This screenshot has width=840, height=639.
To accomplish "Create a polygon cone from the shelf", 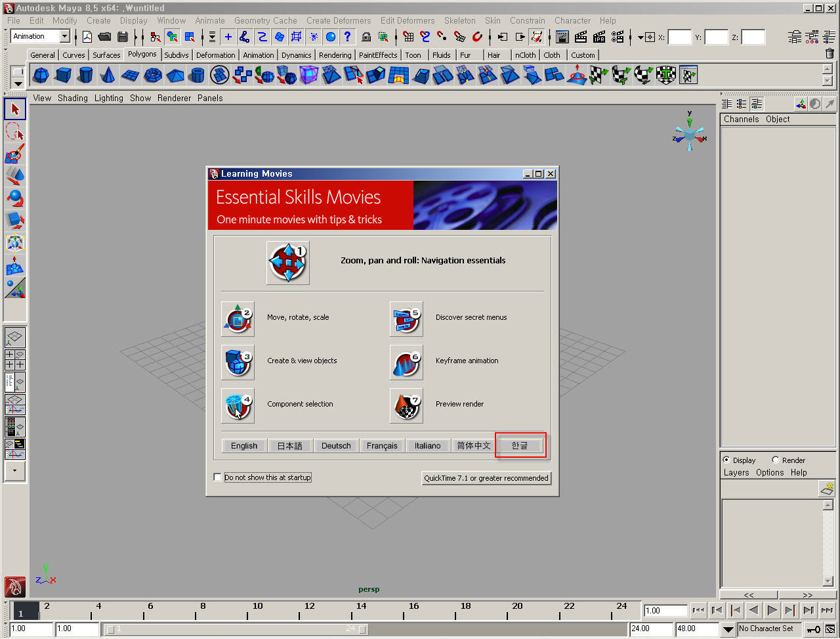I will tap(108, 76).
